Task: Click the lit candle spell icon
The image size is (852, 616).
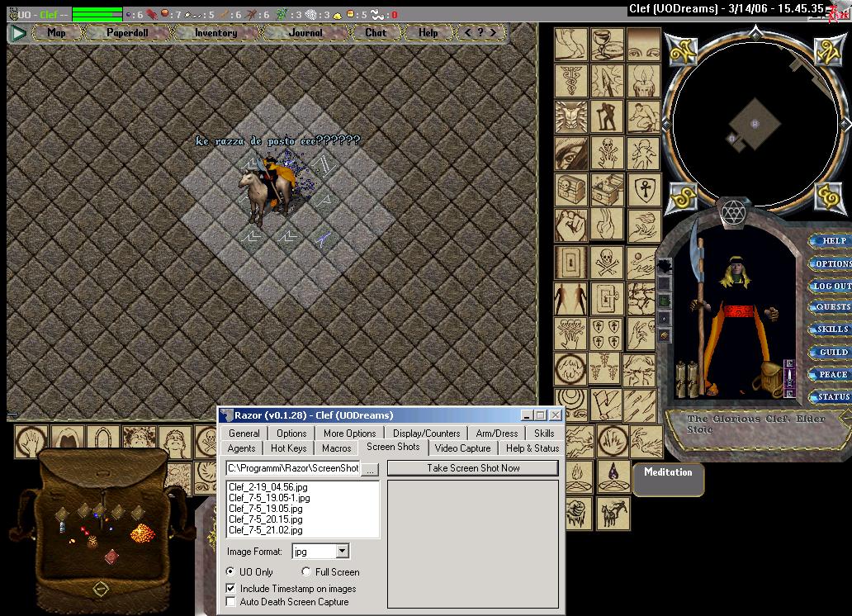Action: [643, 80]
